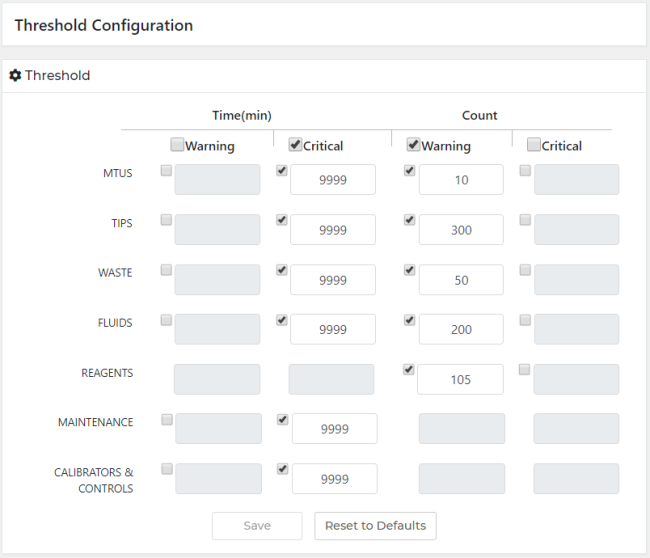Click the Reset to Defaults button
650x558 pixels.
[x=375, y=526]
